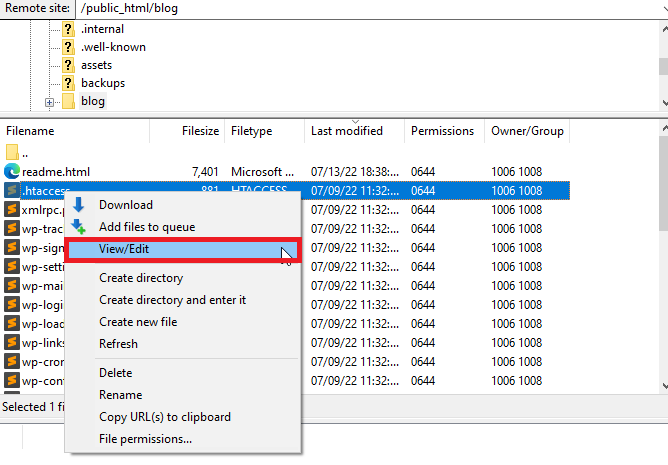This screenshot has width=668, height=465.
Task: Click the assets unknown folder icon
Action: pos(68,65)
